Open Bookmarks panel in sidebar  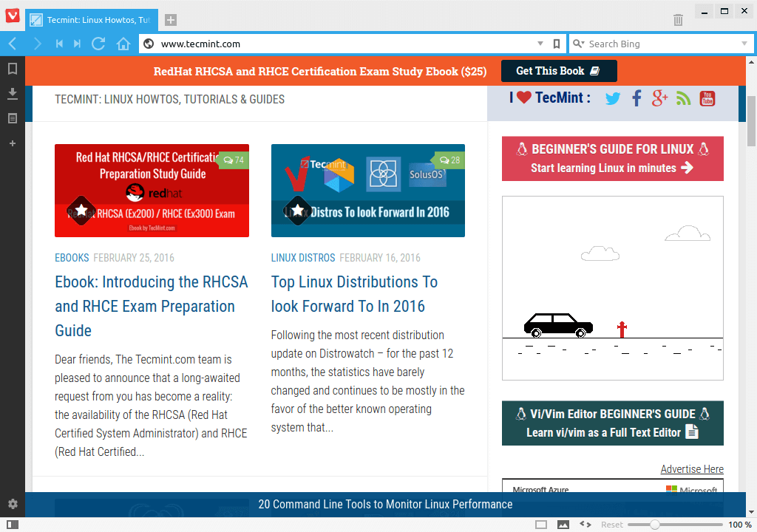tap(13, 69)
